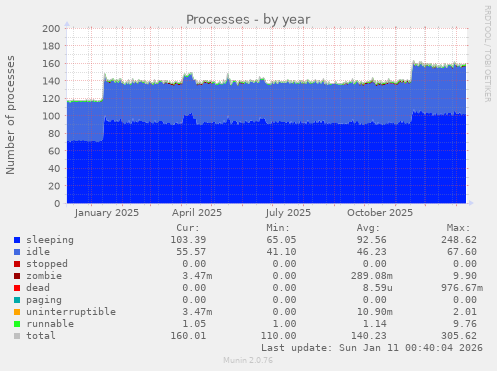Click runnable average value 1.14
The width and height of the screenshot is (497, 371).
point(375,324)
